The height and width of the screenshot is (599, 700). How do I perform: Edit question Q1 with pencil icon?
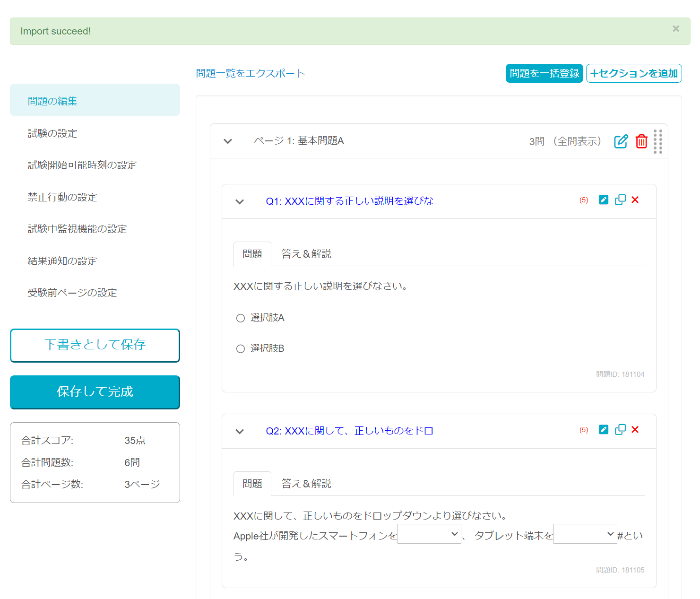tap(604, 200)
